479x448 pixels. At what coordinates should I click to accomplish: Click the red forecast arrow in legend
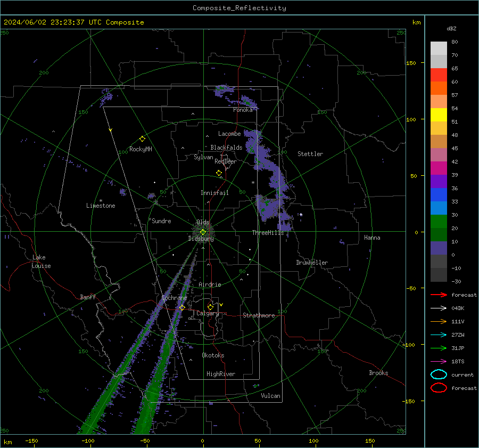tap(439, 295)
